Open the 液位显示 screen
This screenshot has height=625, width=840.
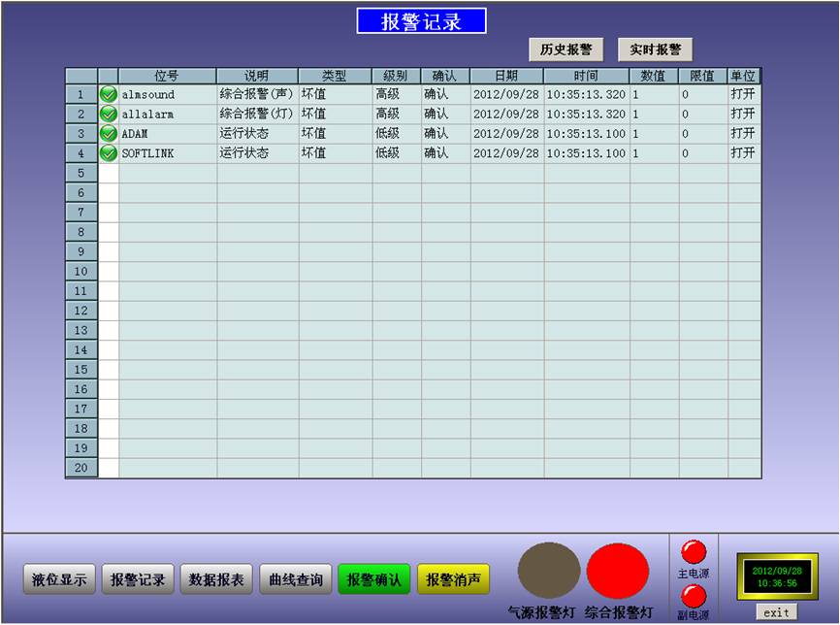(59, 580)
